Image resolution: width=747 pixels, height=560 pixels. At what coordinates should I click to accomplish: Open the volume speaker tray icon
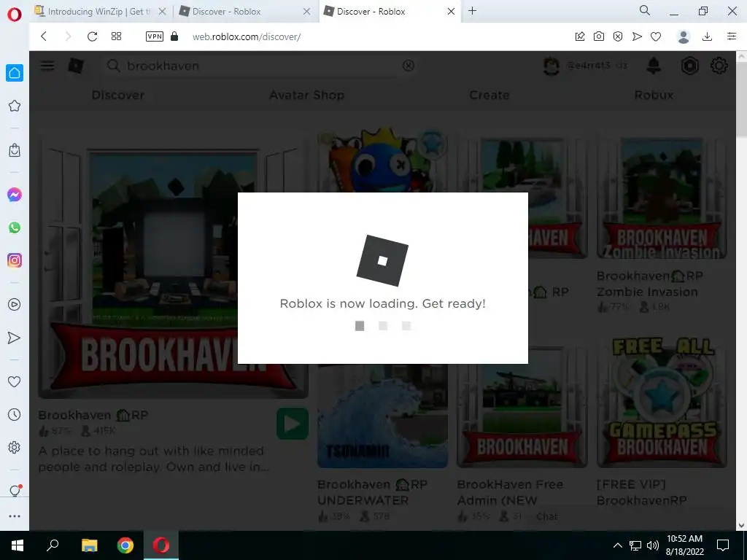point(653,545)
